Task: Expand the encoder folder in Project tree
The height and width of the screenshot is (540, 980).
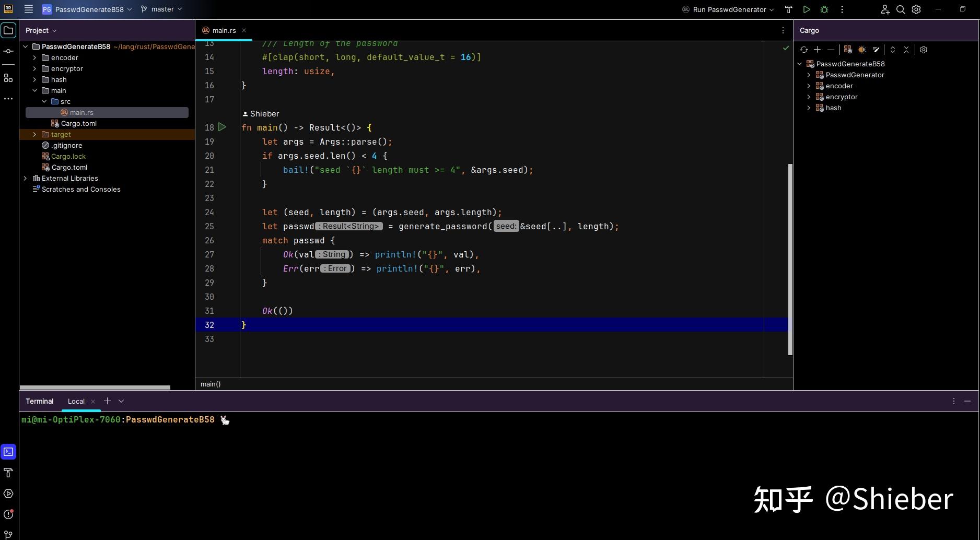Action: coord(34,57)
